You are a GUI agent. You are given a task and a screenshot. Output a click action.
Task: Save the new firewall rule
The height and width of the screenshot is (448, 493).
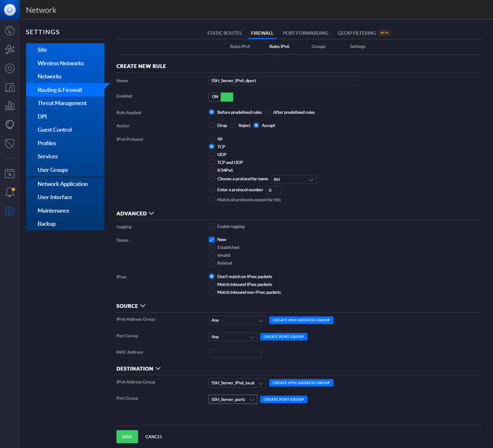coord(127,437)
